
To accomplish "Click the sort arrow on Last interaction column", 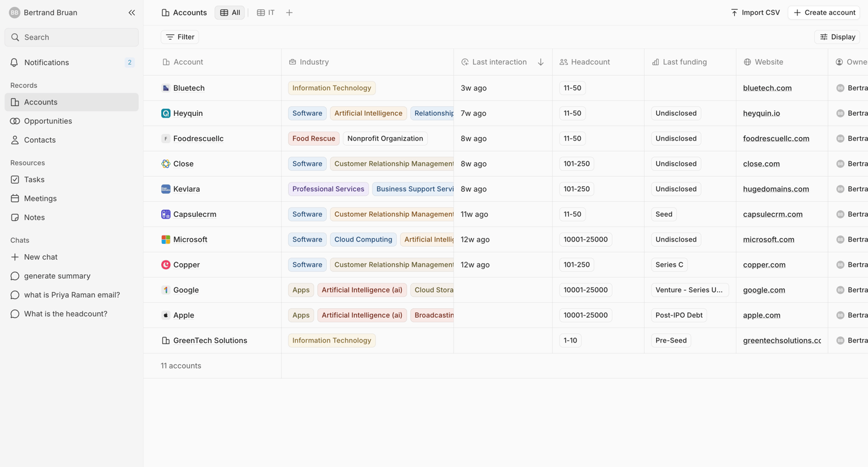I will (x=541, y=62).
